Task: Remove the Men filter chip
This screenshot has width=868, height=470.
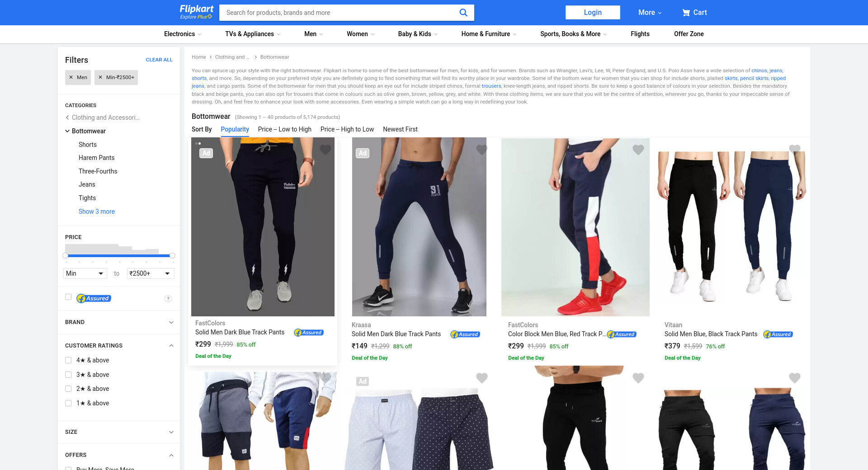Action: (71, 77)
